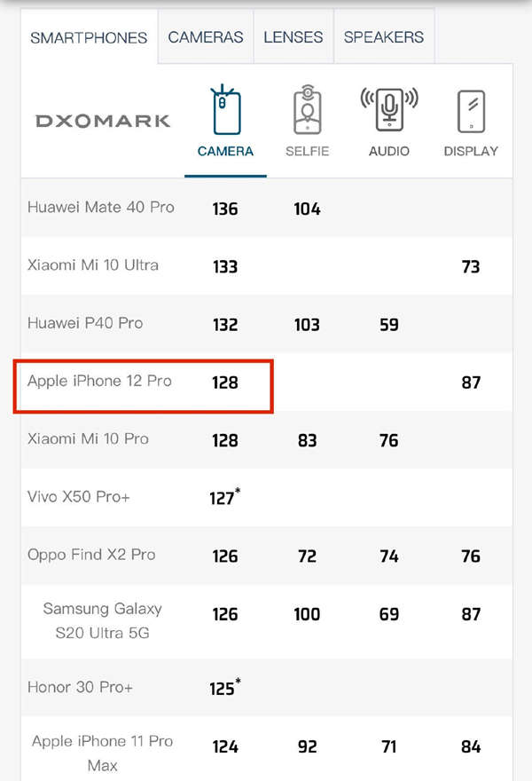Select the Camera phone icon
The height and width of the screenshot is (781, 532).
click(x=225, y=109)
